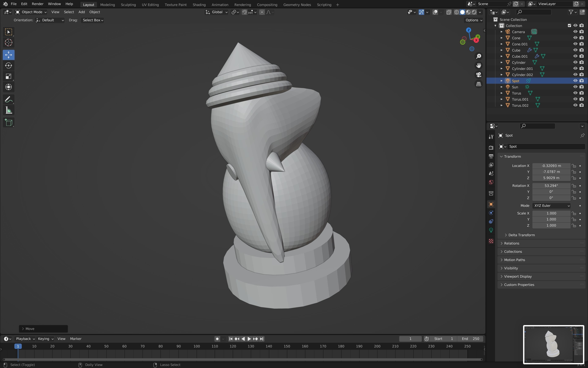Jump to the last frame

(x=262, y=339)
